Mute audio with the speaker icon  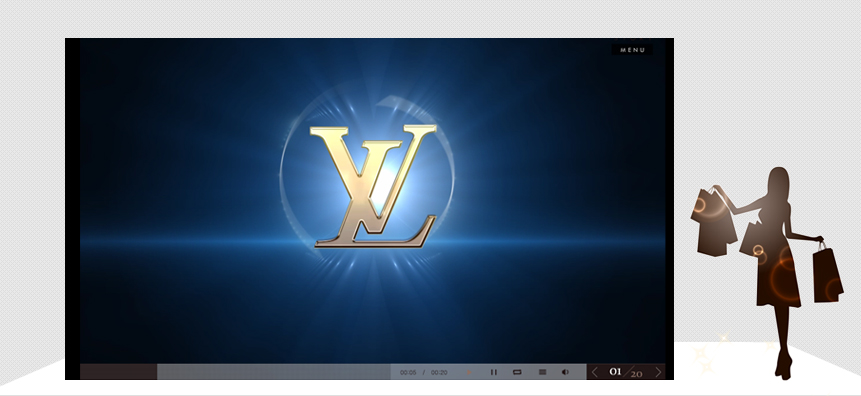tap(566, 372)
